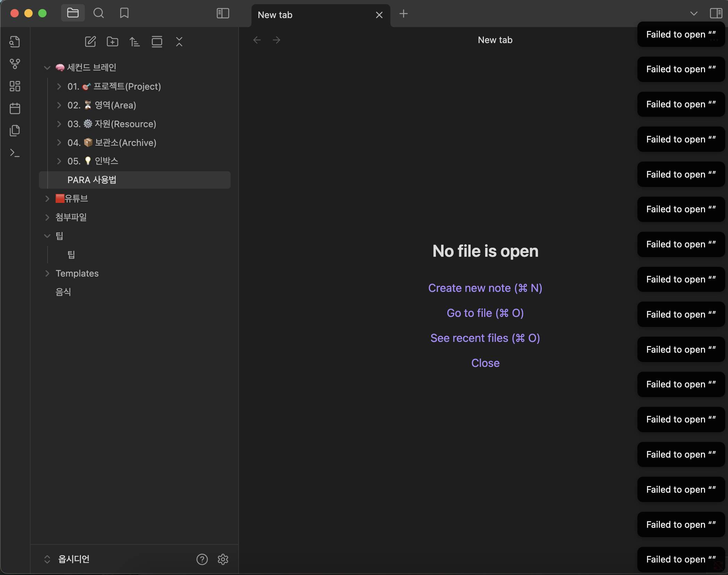Open today's daily note calendar icon
This screenshot has width=728, height=575.
pyautogui.click(x=15, y=108)
